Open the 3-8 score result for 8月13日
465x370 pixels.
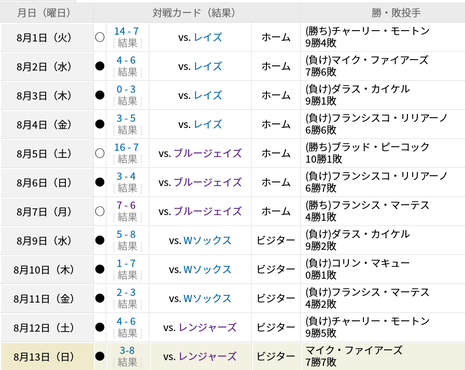[x=127, y=350]
